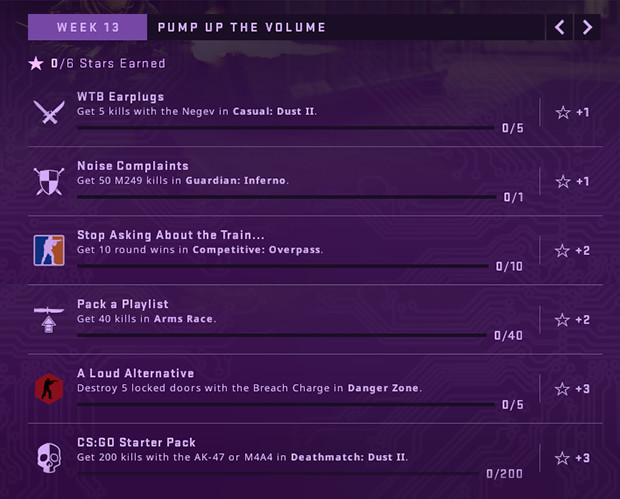Click the pink Stars Earned star icon
This screenshot has height=499, width=620.
point(36,63)
